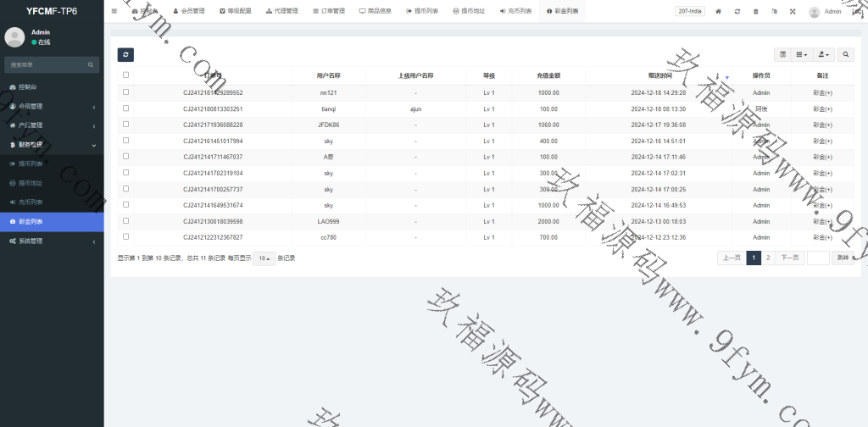Click the table search magnifier button
The image size is (868, 427).
846,55
